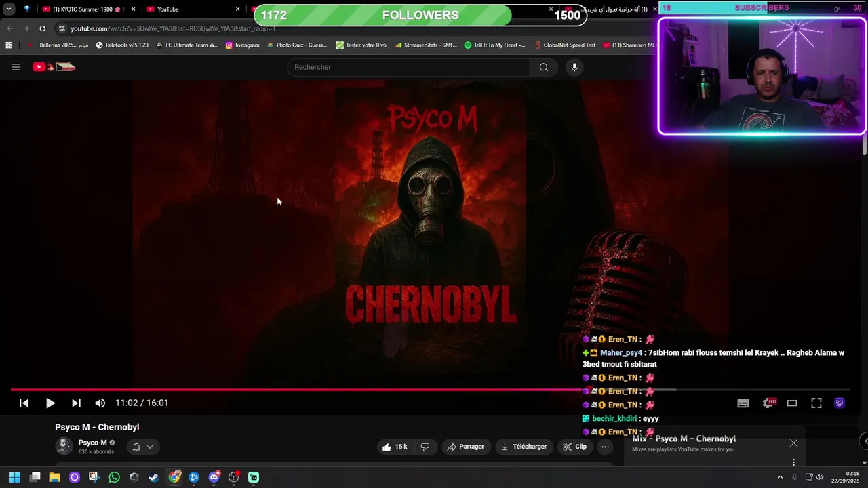Screen dimensions: 868x488
Task: Go forward in browser history
Action: tap(26, 28)
